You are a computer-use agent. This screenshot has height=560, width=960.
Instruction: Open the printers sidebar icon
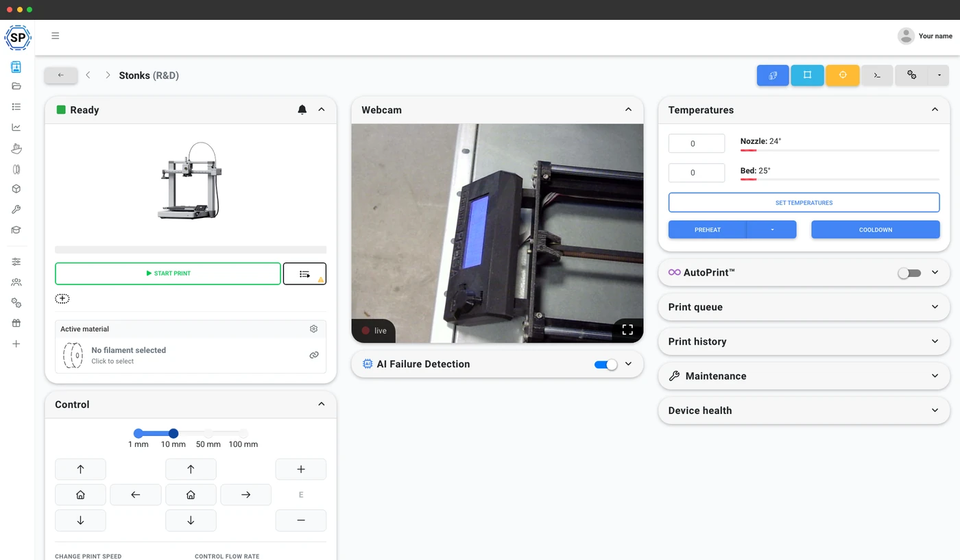tap(16, 66)
